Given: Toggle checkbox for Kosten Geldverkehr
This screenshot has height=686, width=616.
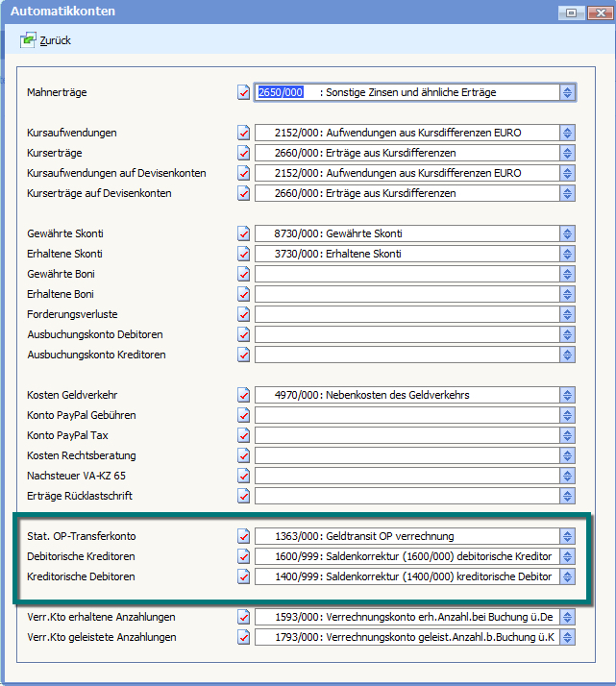Looking at the screenshot, I should tap(243, 395).
